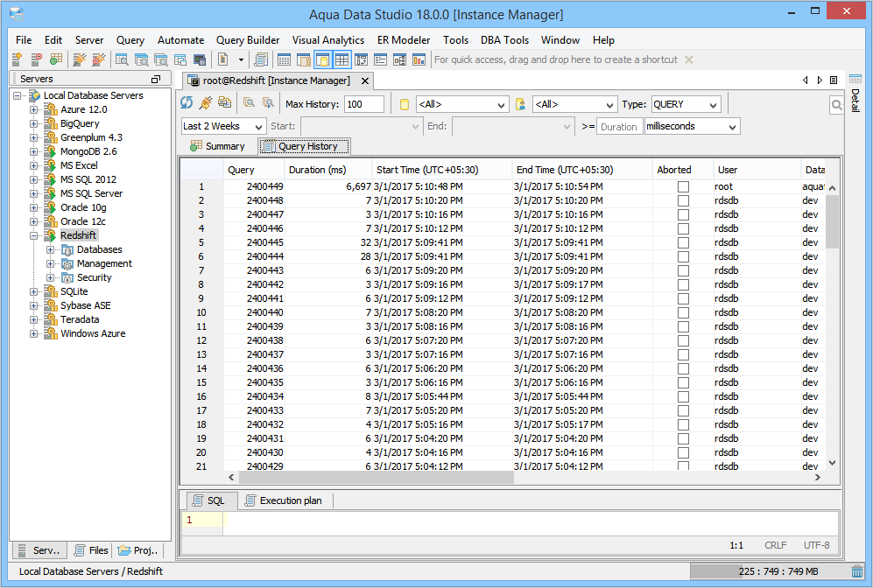Viewport: 873px width, 588px height.
Task: Click the magnifier search icon at right edge
Action: pyautogui.click(x=836, y=105)
